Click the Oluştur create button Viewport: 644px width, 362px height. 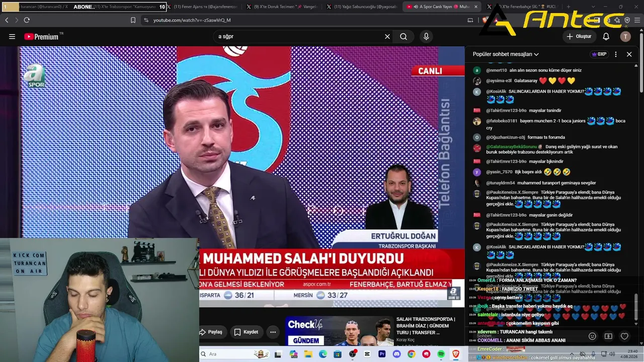click(579, 37)
